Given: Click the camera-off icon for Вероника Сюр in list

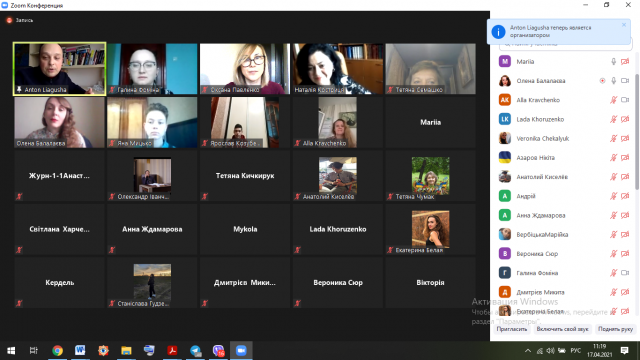Looking at the screenshot, I should [x=625, y=253].
